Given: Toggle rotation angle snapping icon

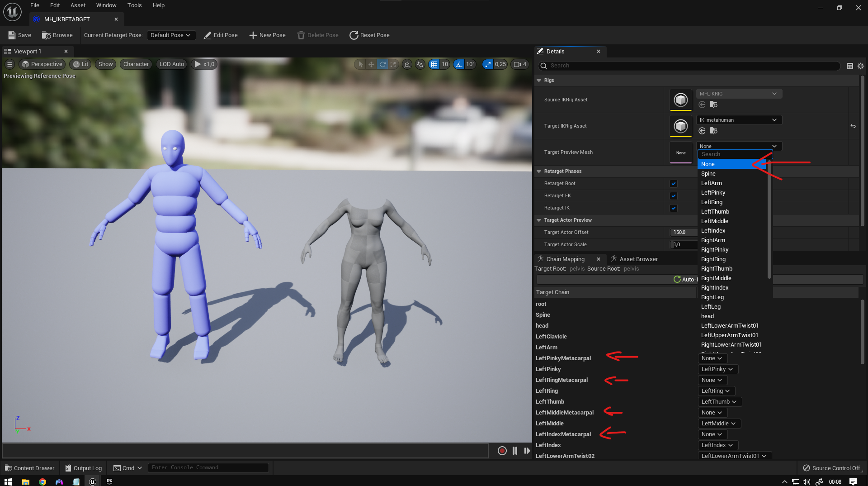Looking at the screenshot, I should point(459,64).
